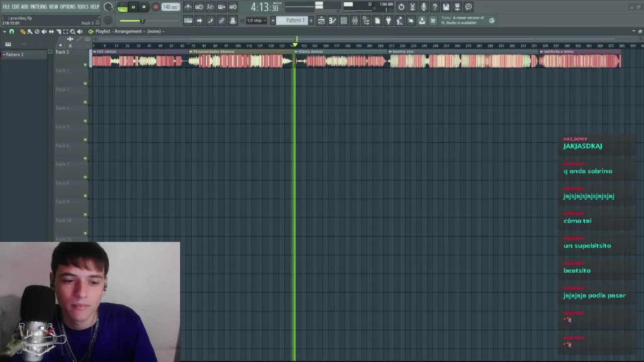Select the magnifier Zoom tool
This screenshot has height=362, width=644.
click(x=72, y=32)
